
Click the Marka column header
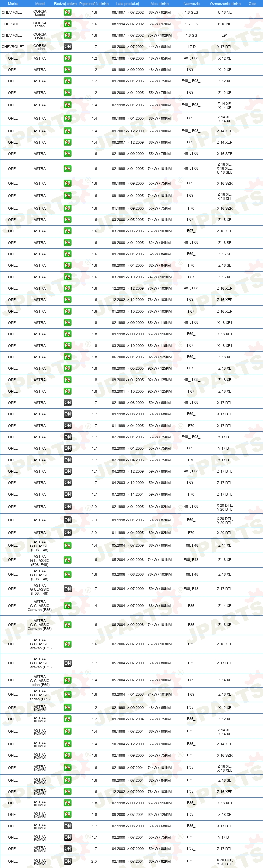(x=13, y=4)
